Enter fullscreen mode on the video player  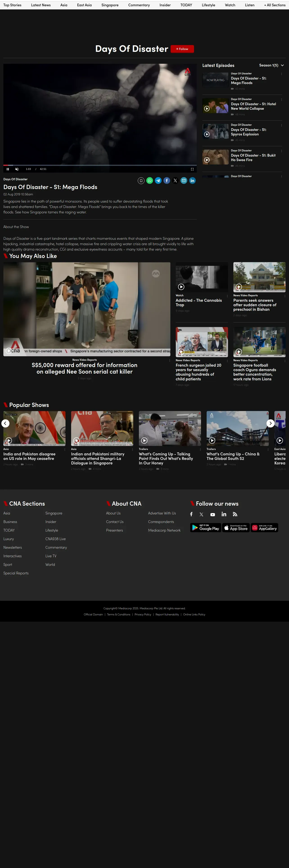(x=192, y=169)
